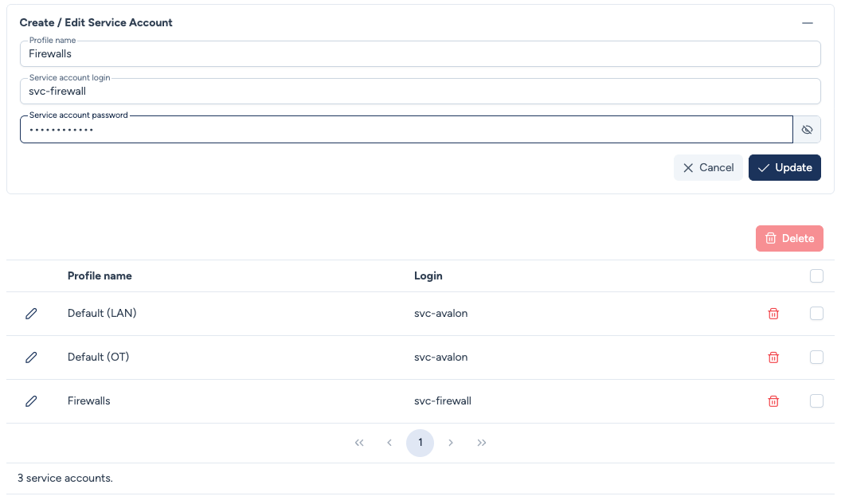The width and height of the screenshot is (845, 504).
Task: Delete the Default (LAN) row via trash icon
Action: (773, 314)
